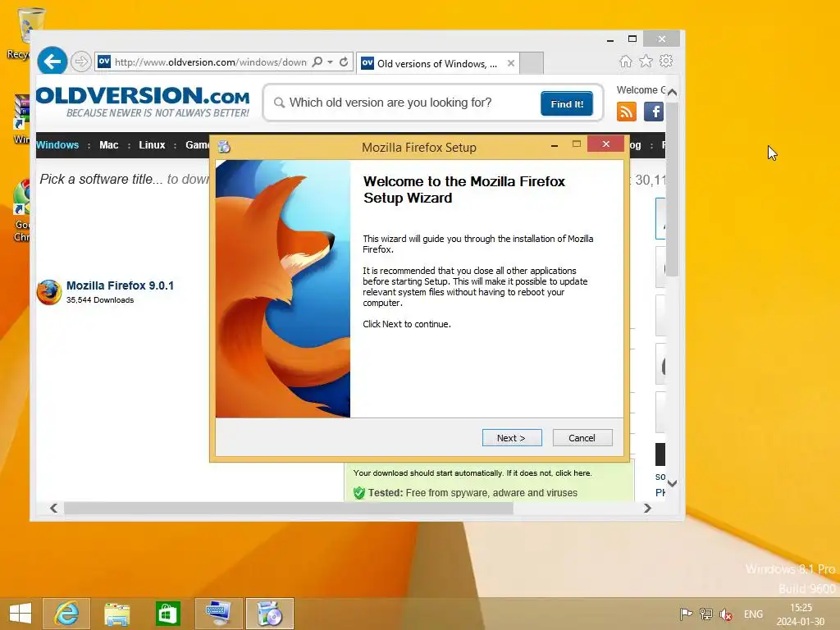840x630 pixels.
Task: Open the Windows Store taskbar icon
Action: pos(167,614)
